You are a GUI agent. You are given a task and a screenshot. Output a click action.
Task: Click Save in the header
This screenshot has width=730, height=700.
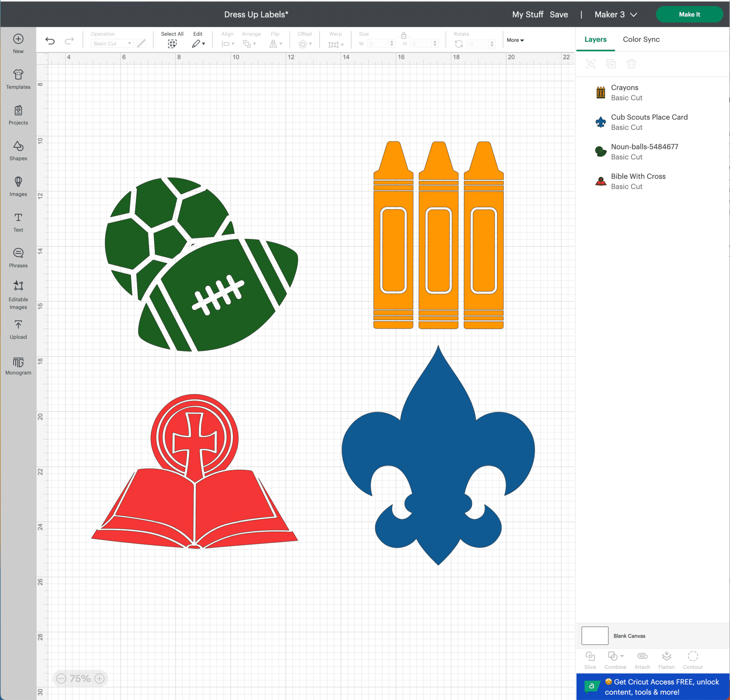(x=559, y=15)
